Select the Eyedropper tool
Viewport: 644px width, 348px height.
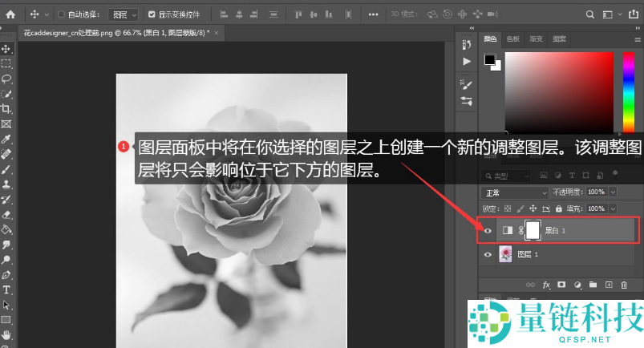(x=6, y=139)
